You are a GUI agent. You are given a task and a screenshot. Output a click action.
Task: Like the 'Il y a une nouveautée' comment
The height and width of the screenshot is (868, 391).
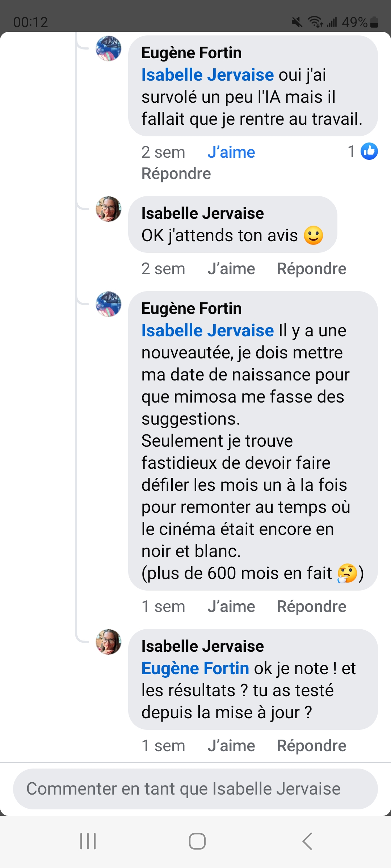coord(231,607)
